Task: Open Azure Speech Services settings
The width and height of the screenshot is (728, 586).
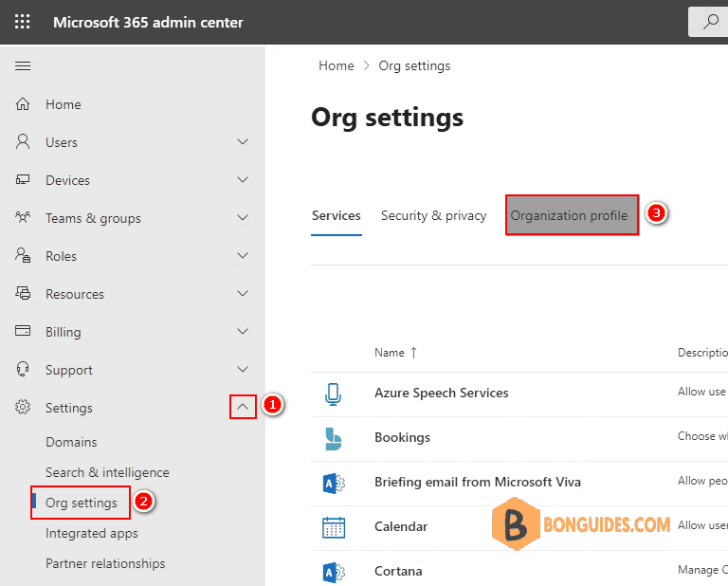Action: 441,393
